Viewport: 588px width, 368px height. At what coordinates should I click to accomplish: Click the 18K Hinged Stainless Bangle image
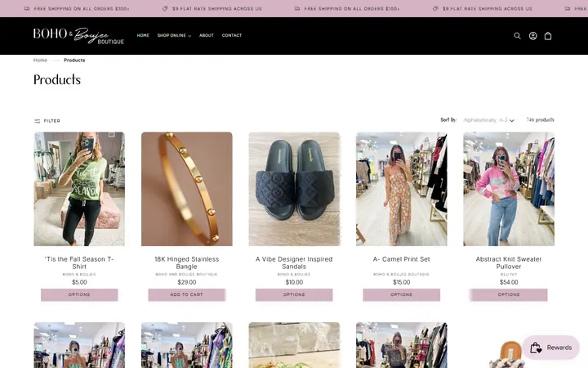187,189
